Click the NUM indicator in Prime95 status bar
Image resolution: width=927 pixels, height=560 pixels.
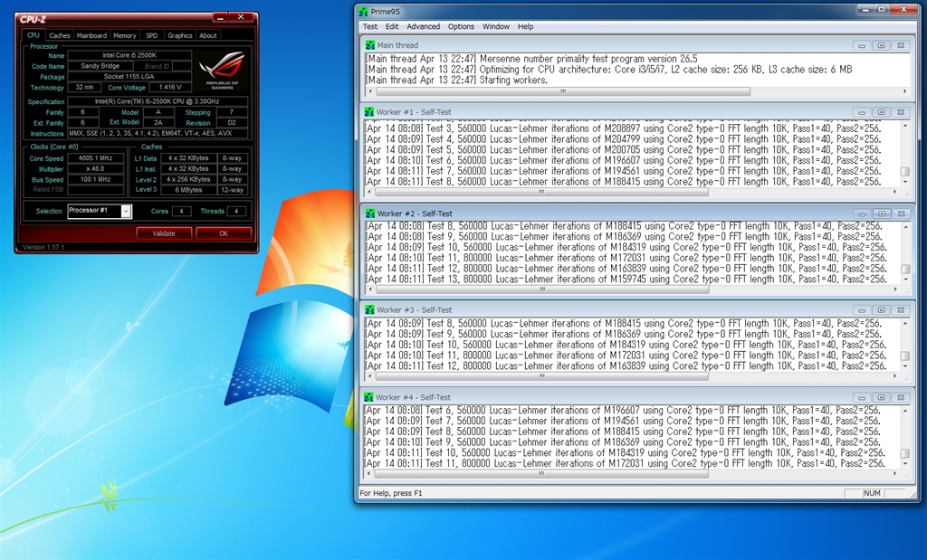click(872, 493)
